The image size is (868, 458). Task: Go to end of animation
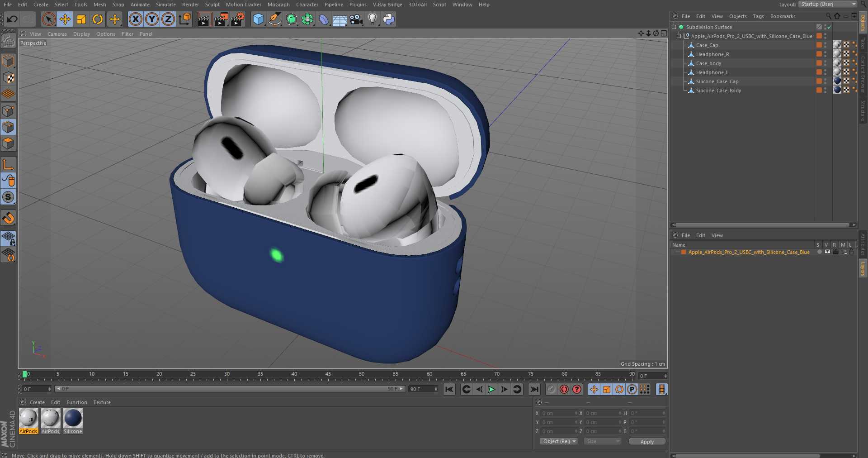pyautogui.click(x=534, y=389)
